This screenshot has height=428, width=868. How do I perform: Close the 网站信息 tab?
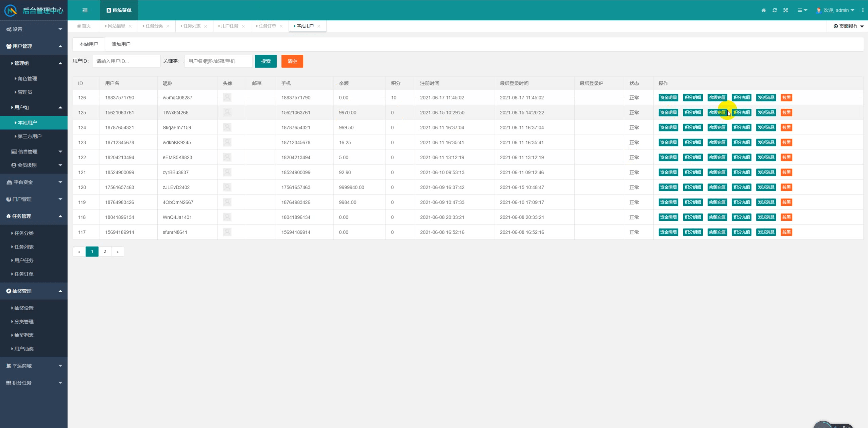130,26
